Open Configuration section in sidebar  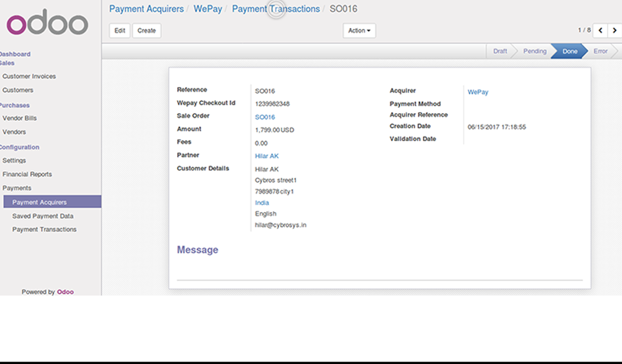[x=19, y=147]
